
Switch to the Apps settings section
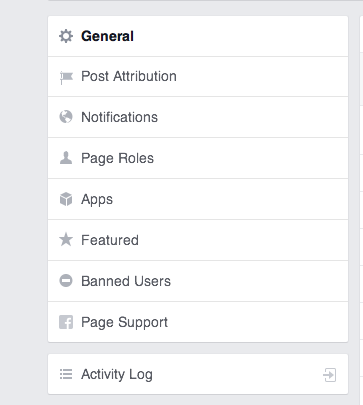click(198, 199)
